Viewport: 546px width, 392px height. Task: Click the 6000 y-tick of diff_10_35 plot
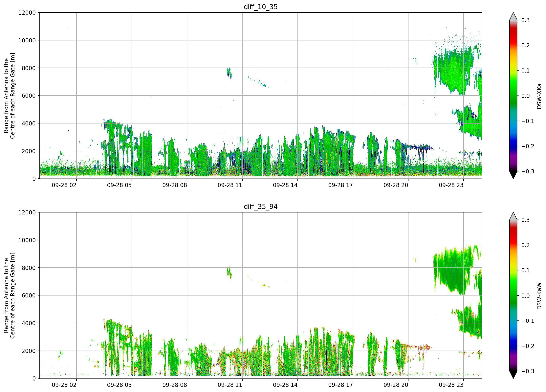[x=29, y=96]
